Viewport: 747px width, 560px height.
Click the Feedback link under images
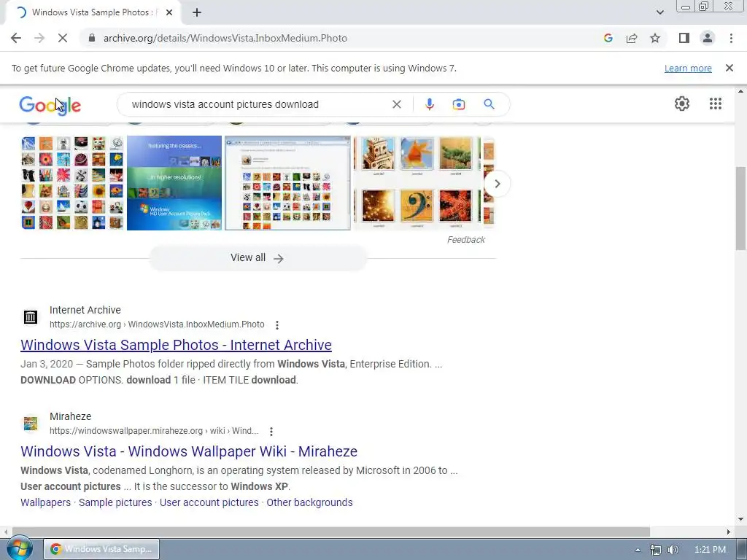point(466,239)
